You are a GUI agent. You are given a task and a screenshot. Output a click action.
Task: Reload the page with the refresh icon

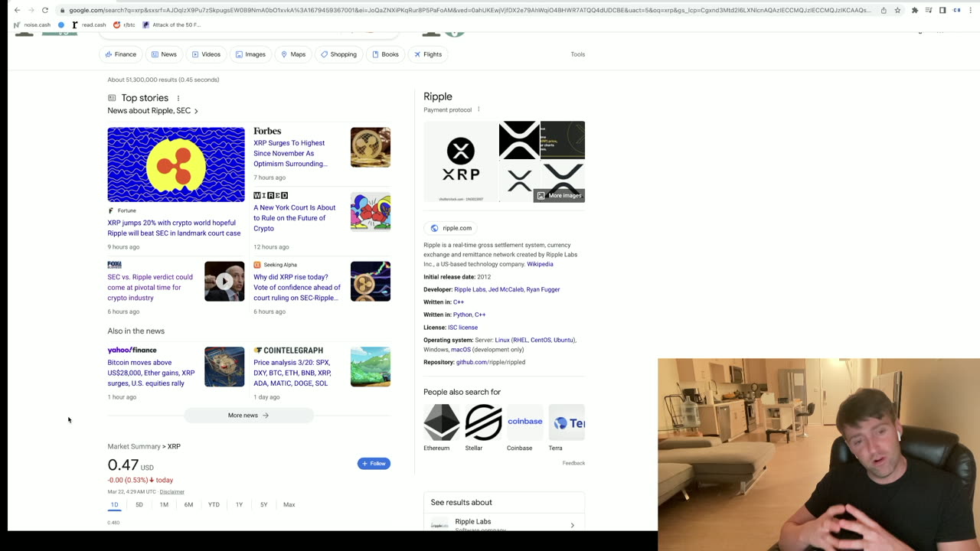(45, 10)
